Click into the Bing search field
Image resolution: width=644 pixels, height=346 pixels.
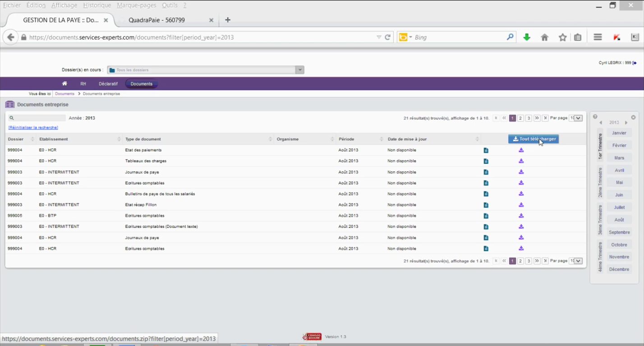[459, 37]
